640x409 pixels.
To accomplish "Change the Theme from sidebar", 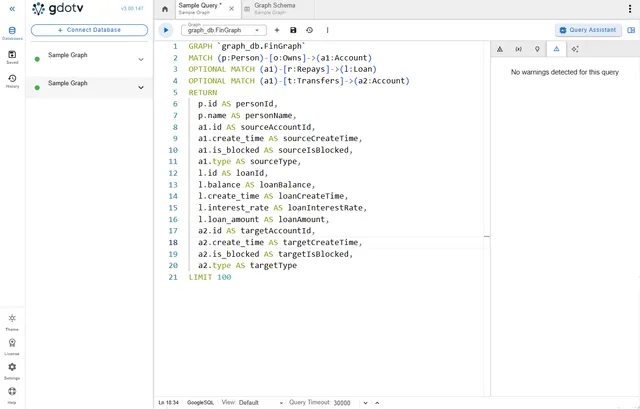I will 12,322.
